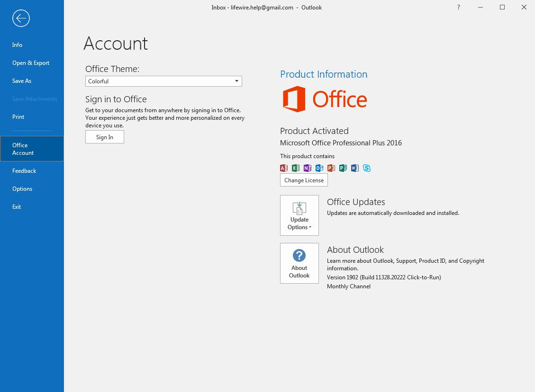Click the Publisher app icon
Screen dimensions: 535x392
pos(343,168)
